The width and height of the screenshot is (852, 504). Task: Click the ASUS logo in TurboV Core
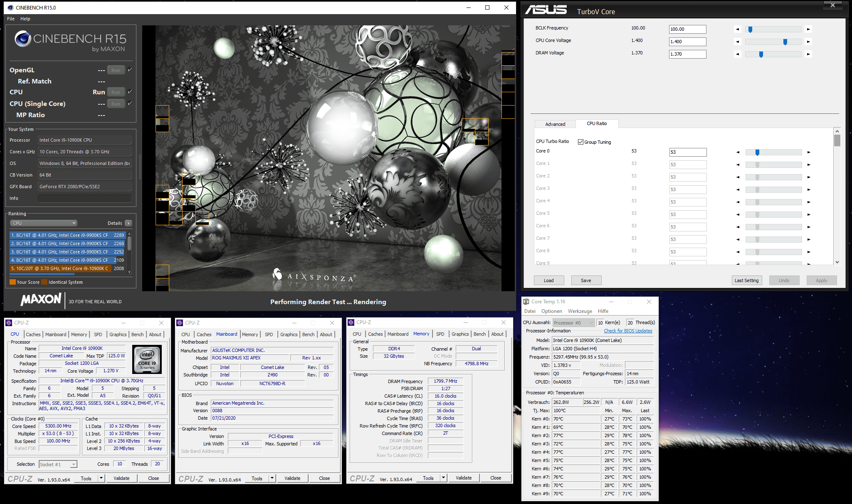point(546,10)
